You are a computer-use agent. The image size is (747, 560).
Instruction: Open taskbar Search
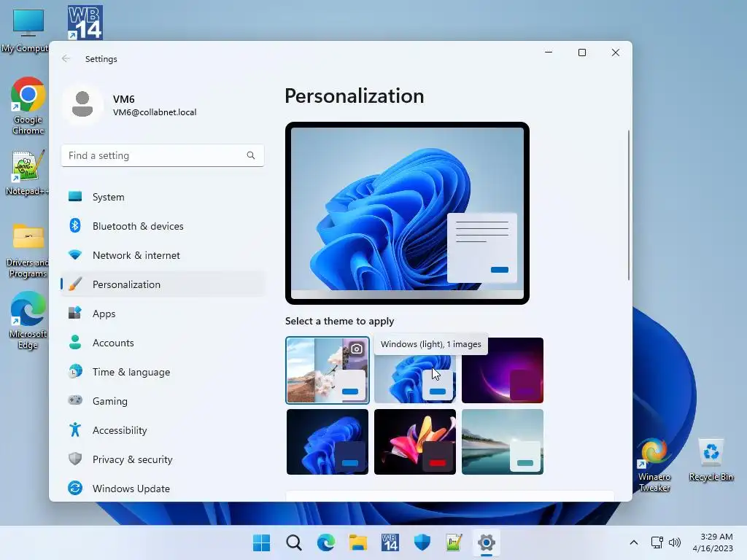coord(294,542)
